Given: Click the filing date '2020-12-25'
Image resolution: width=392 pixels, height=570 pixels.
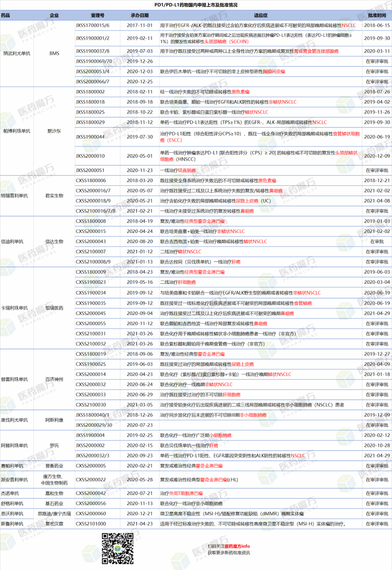Looking at the screenshot, I should 140,82.
